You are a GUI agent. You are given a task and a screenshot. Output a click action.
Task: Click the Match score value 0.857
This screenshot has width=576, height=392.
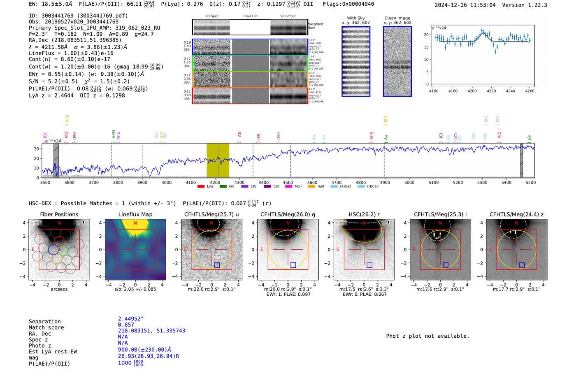tap(126, 325)
